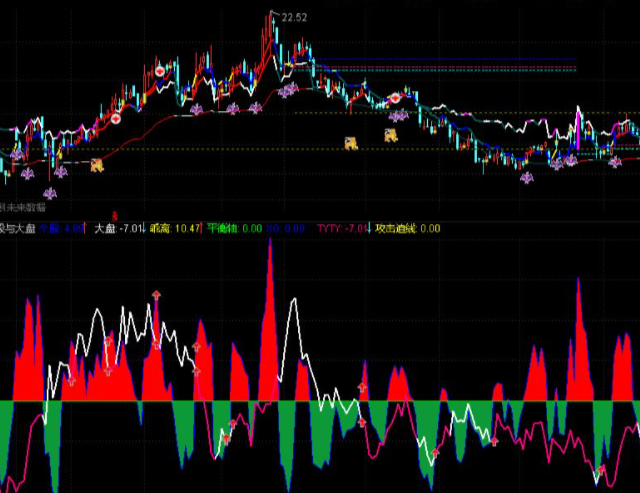Image resolution: width=640 pixels, height=493 pixels.
Task: Click the middle of three bats on dark-red line
Action: pyautogui.click(x=233, y=109)
